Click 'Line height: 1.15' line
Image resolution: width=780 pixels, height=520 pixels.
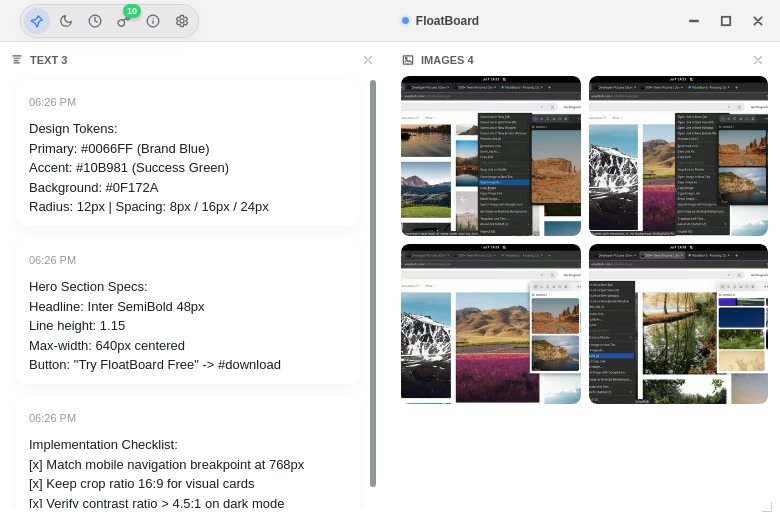pyautogui.click(x=77, y=326)
